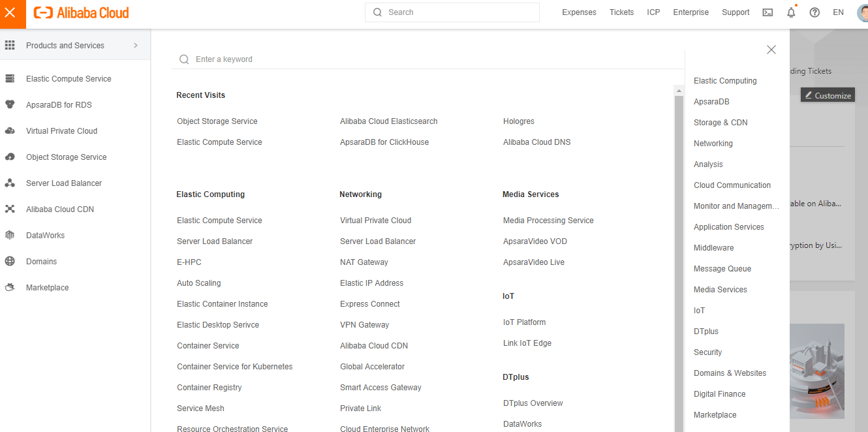Open the Cloud Shell terminal icon
868x432 pixels.
pyautogui.click(x=767, y=12)
